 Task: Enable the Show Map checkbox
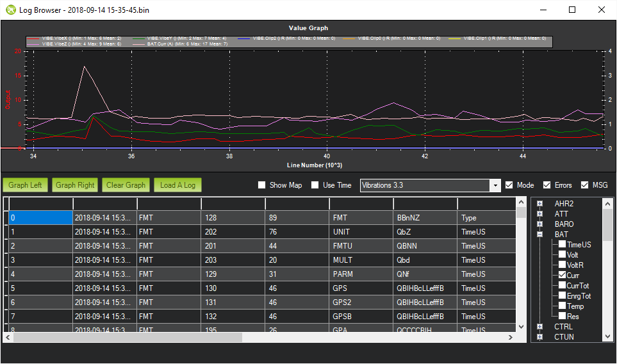pyautogui.click(x=261, y=185)
